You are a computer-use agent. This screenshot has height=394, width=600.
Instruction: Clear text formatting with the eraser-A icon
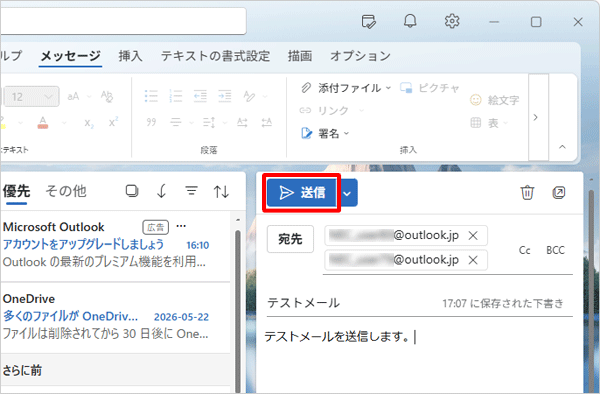[107, 96]
